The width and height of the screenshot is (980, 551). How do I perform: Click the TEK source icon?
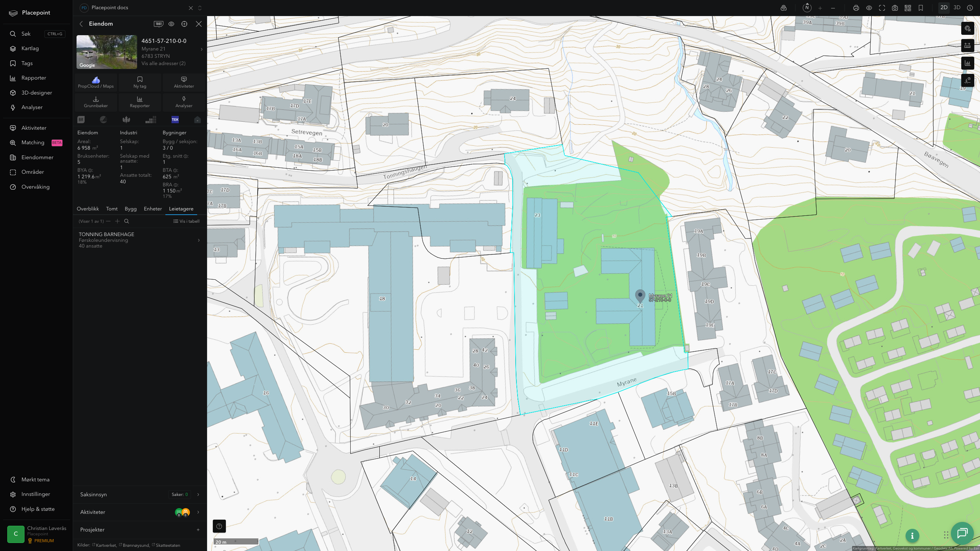[x=175, y=120]
